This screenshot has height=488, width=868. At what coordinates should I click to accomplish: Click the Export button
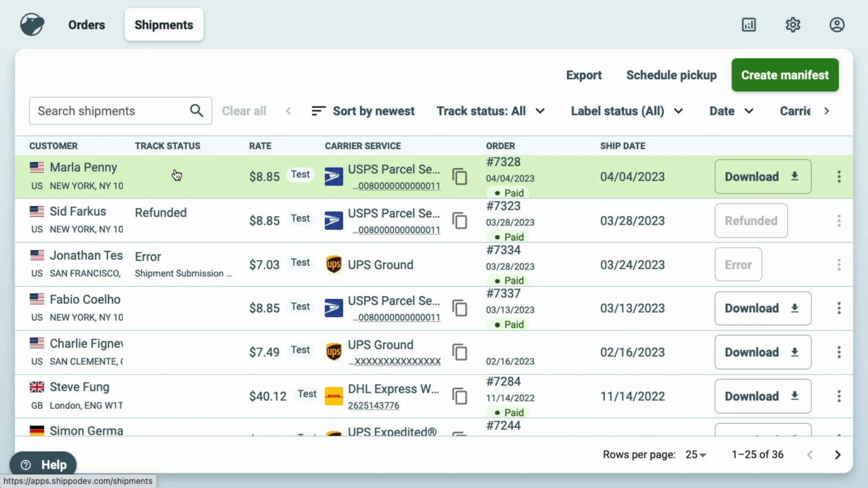[x=584, y=75]
